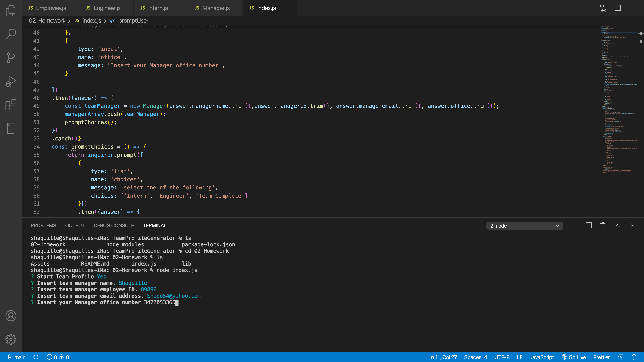Open the Explorer view in activity bar
The height and width of the screenshot is (362, 644).
pyautogui.click(x=11, y=11)
